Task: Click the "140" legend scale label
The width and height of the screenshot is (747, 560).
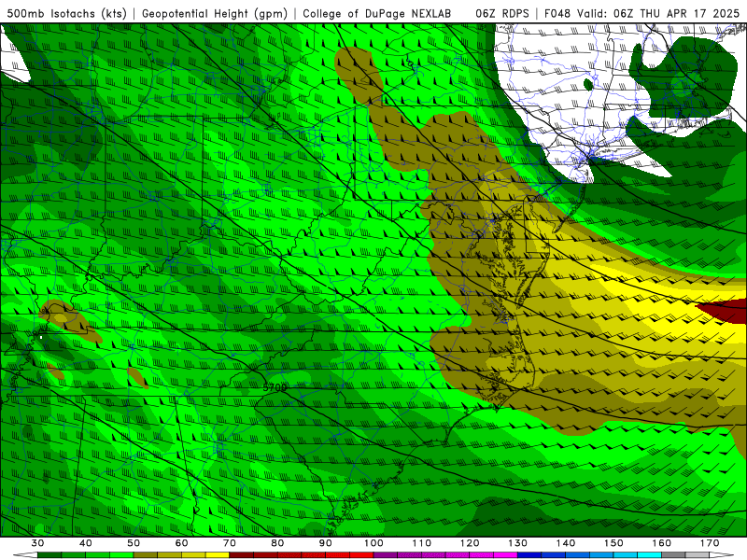Action: (566, 543)
